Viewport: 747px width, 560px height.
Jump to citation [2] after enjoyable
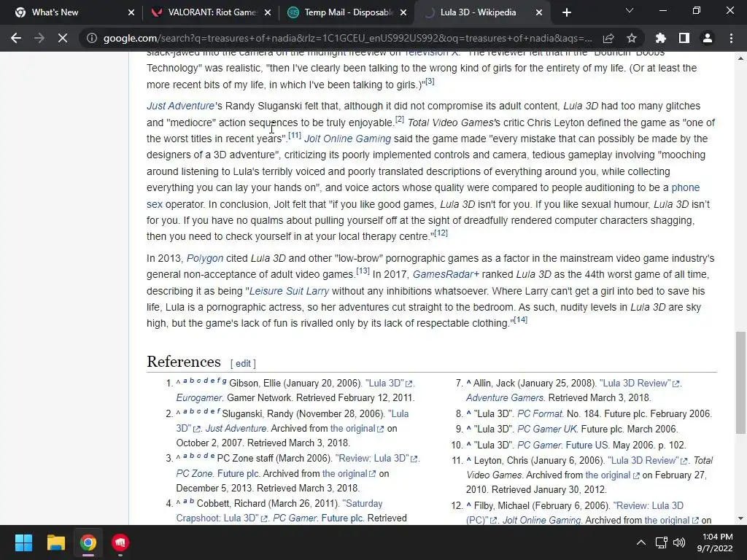[x=399, y=119]
